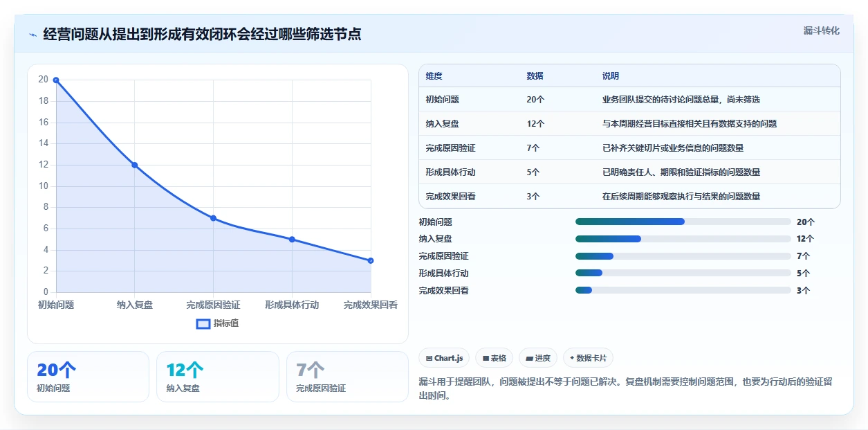
Task: Click the 7个 cell in table
Action: coord(533,148)
